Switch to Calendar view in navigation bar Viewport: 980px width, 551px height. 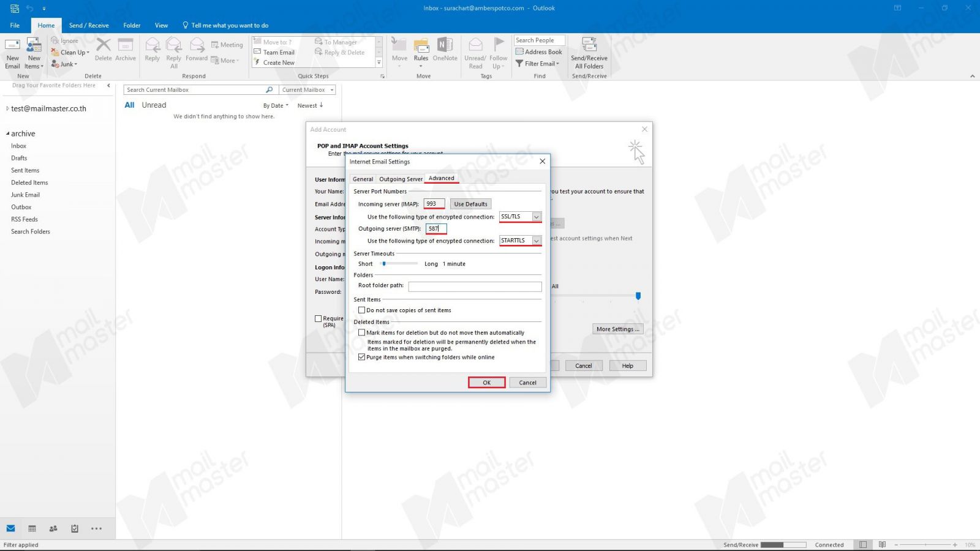click(x=32, y=528)
